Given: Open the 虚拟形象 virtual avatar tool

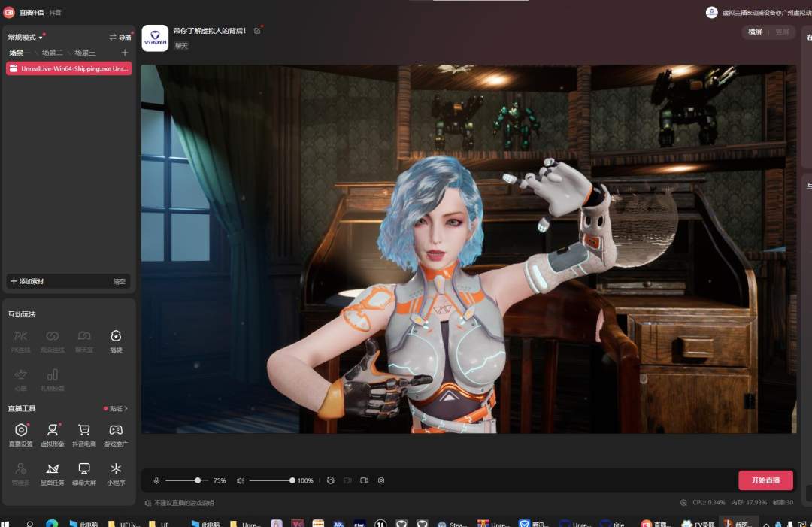Looking at the screenshot, I should (x=53, y=435).
